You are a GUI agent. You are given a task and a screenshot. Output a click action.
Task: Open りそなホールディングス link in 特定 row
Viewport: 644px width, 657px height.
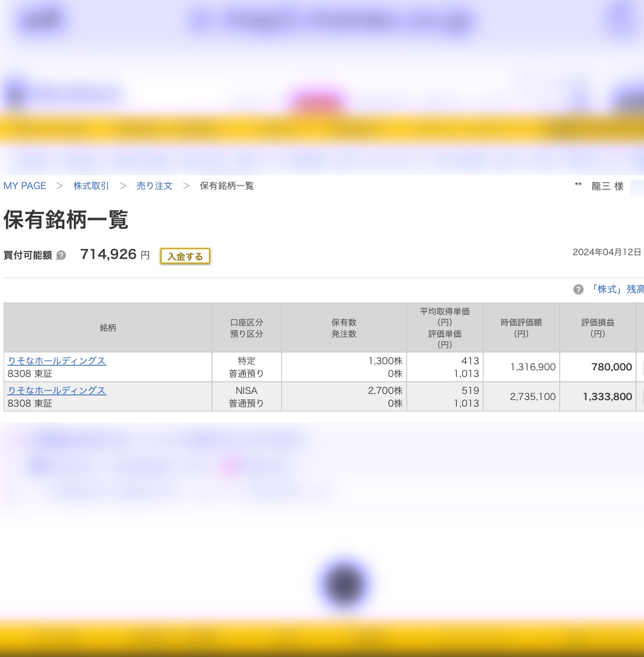[x=57, y=361]
